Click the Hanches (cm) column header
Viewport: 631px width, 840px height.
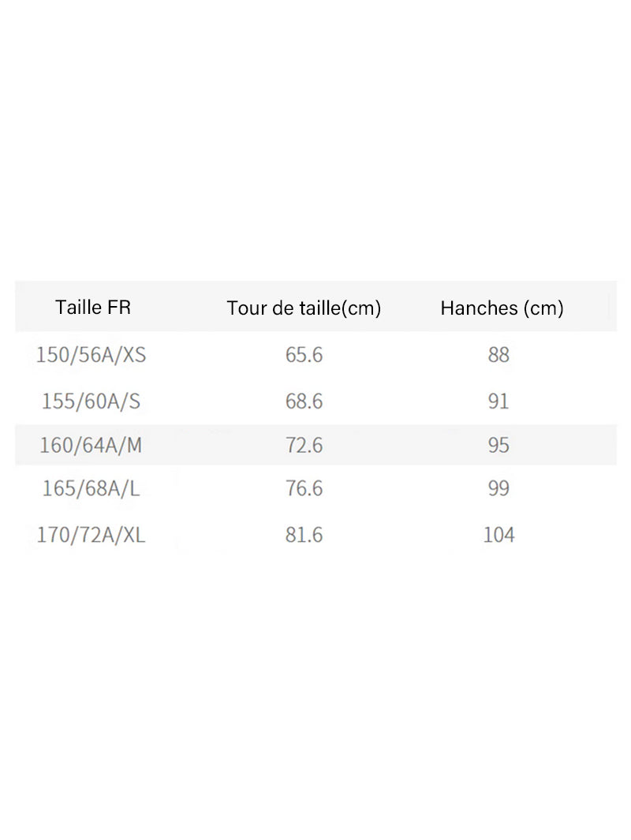tap(502, 308)
